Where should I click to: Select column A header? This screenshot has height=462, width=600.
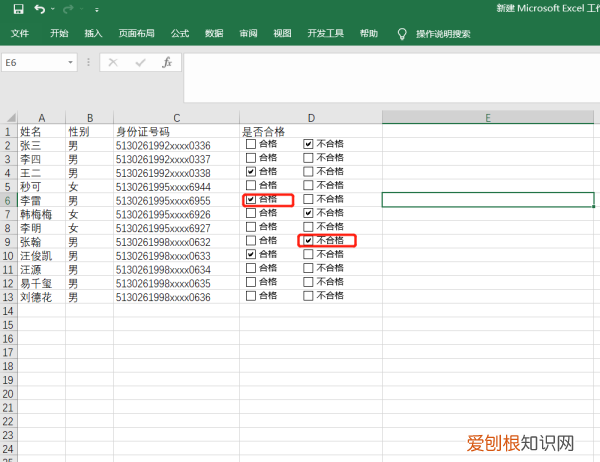click(x=41, y=118)
